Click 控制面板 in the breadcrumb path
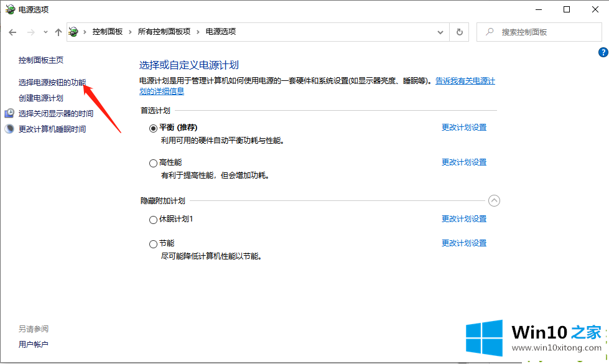The height and width of the screenshot is (364, 609). (107, 32)
